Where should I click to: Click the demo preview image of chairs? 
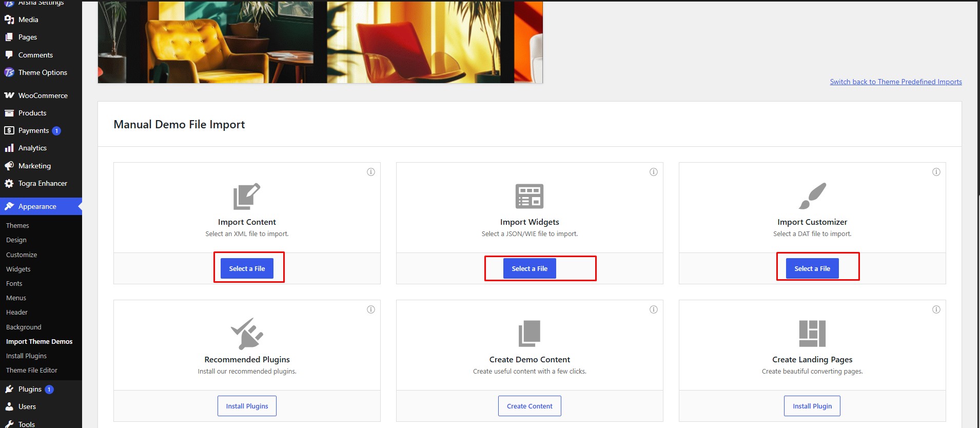pos(320,42)
